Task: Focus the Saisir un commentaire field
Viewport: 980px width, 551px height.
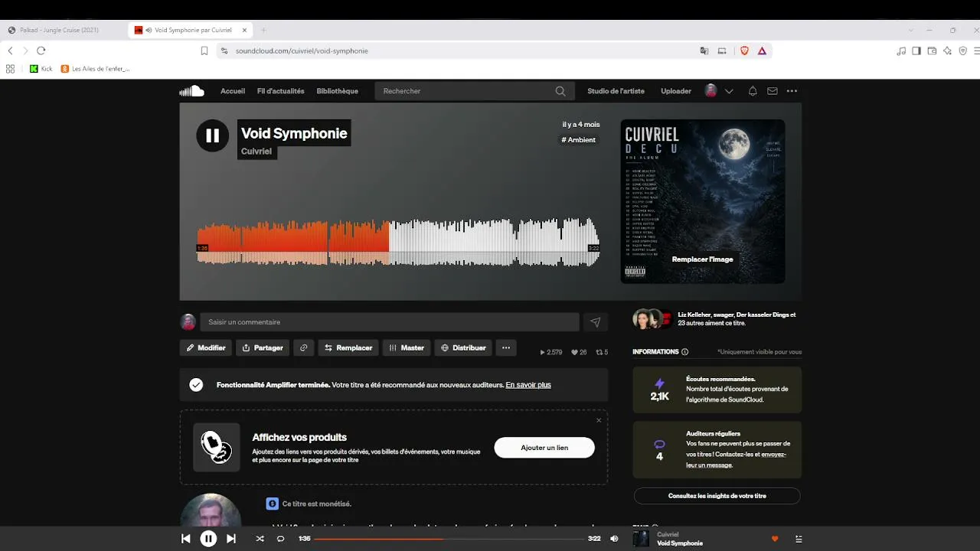Action: click(x=390, y=322)
